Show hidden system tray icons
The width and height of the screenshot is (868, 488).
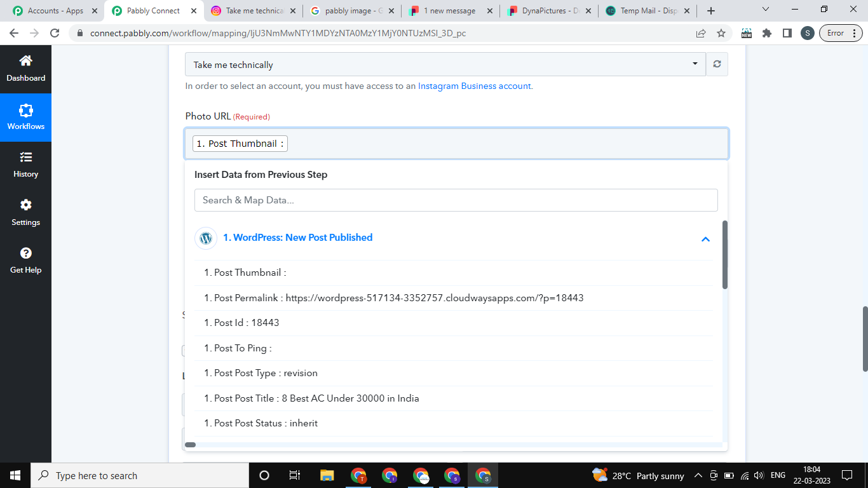click(x=698, y=475)
